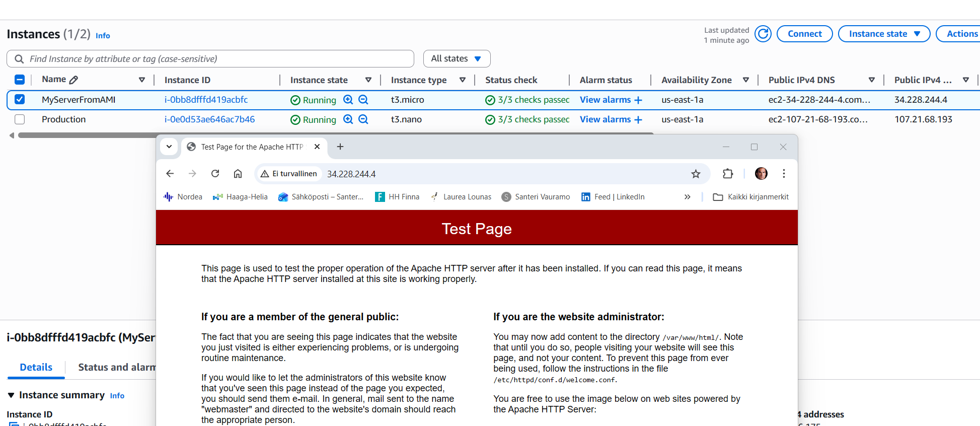
Task: Uncheck the MyServerFromAMI instance checkbox
Action: click(20, 100)
